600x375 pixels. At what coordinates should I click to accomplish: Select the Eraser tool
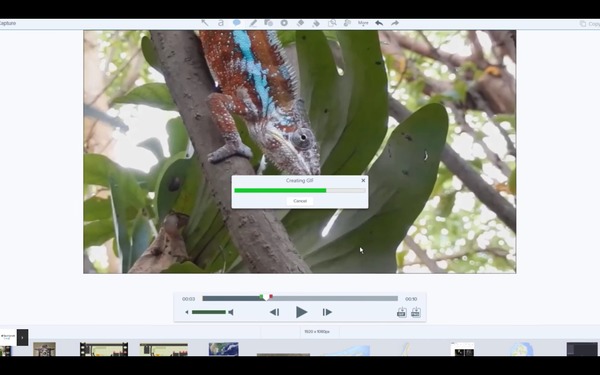300,23
